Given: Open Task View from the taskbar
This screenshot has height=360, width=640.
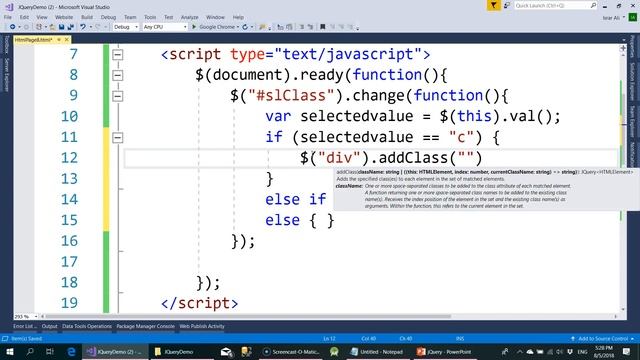Looking at the screenshot, I should (x=50, y=352).
